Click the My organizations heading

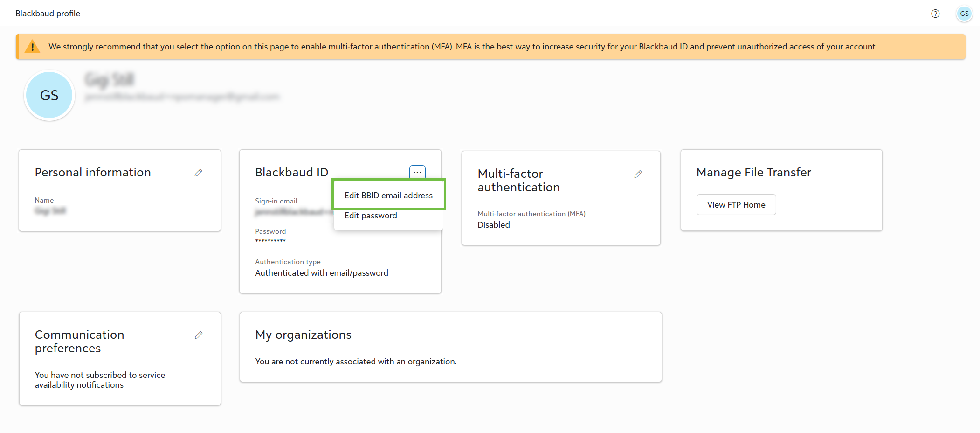303,335
